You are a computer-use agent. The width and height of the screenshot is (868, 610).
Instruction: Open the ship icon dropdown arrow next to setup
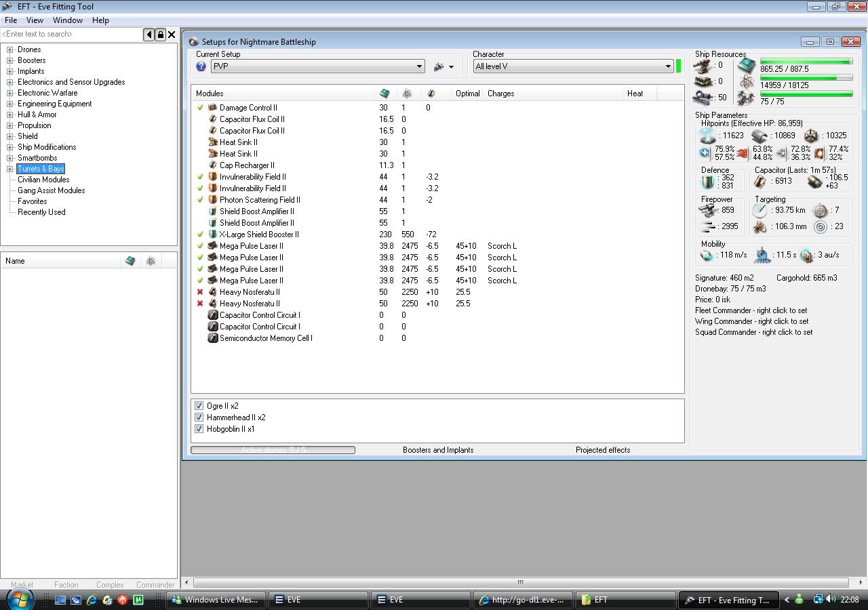451,67
